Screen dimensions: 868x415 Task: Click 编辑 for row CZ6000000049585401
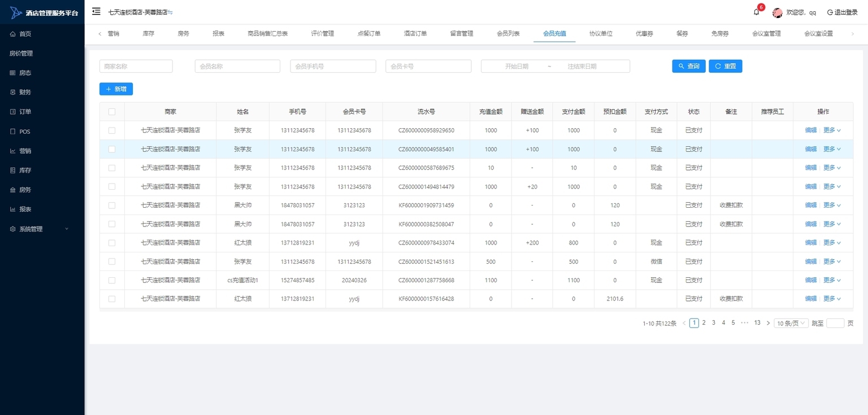tap(811, 149)
